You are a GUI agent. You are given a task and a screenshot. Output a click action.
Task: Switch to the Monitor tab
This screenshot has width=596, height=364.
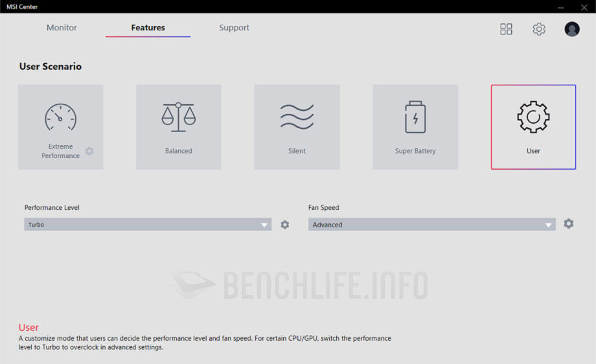pos(62,28)
